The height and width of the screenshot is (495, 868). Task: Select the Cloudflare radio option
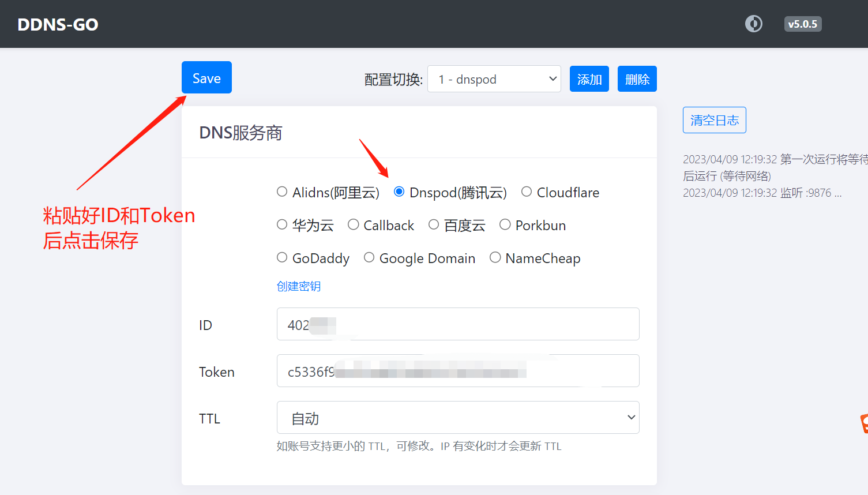point(527,192)
